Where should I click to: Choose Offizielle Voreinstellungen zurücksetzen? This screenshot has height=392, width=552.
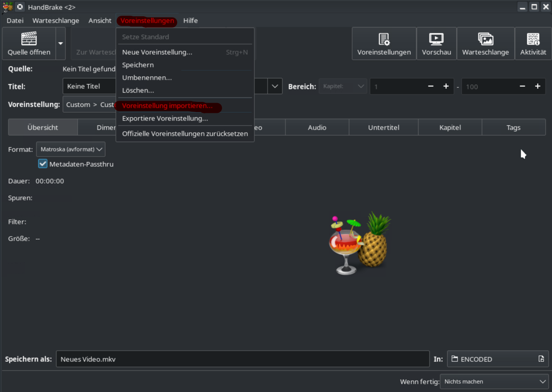[185, 134]
